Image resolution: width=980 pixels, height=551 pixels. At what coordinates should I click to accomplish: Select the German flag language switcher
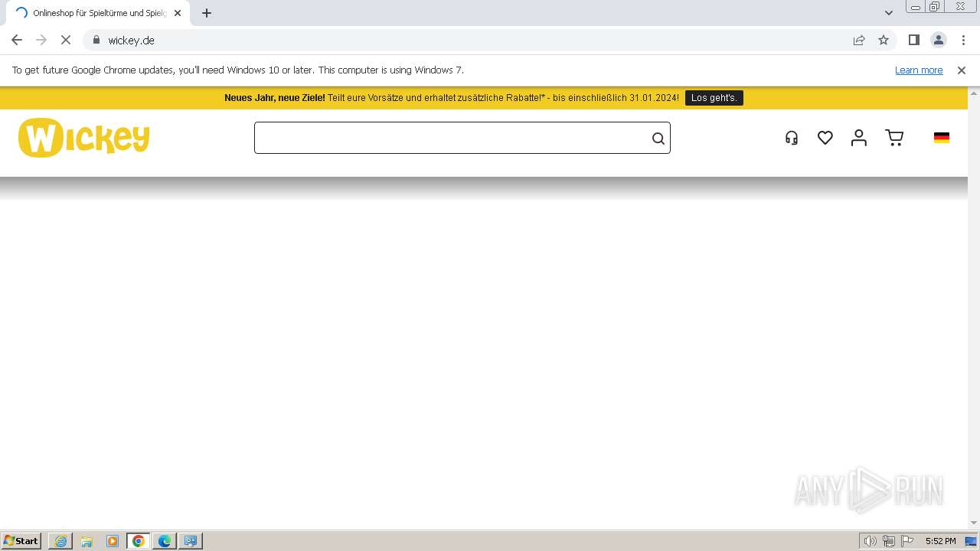(942, 138)
